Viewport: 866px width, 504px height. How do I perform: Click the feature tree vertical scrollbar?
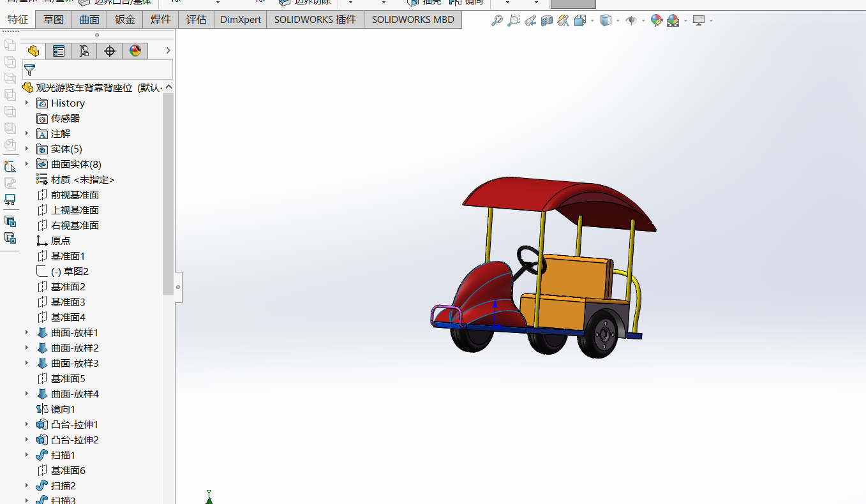click(x=168, y=193)
